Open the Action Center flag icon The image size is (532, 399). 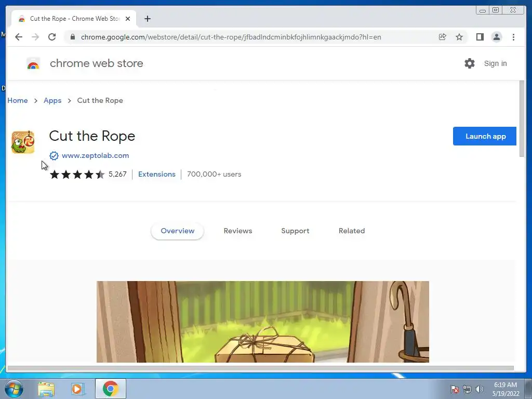[x=454, y=389]
